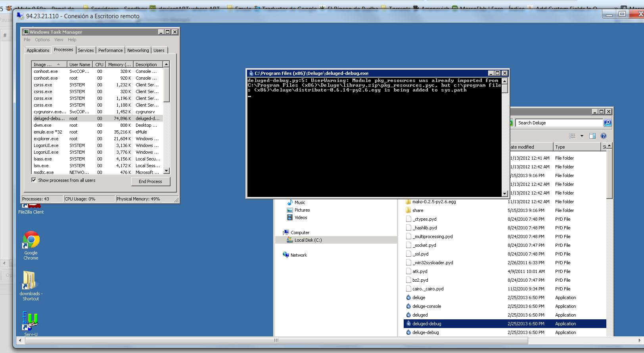Open Options menu in Task Manager
This screenshot has height=353, width=644.
(42, 40)
